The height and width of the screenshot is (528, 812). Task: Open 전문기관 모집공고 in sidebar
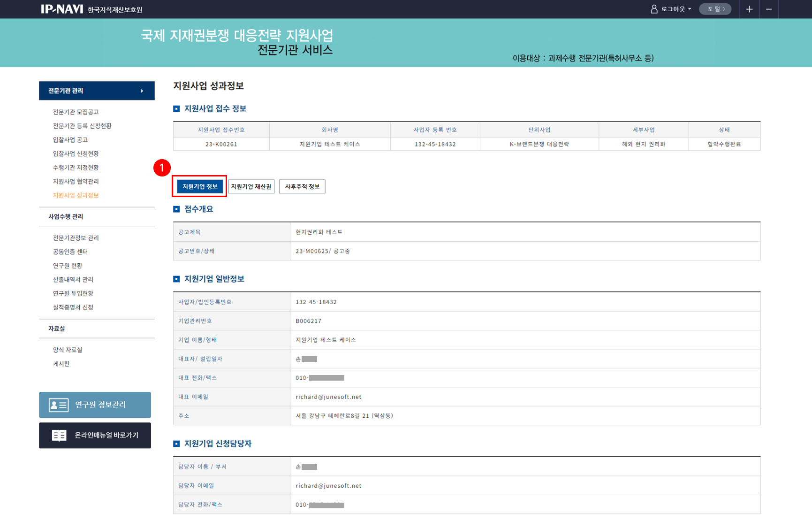(x=76, y=112)
